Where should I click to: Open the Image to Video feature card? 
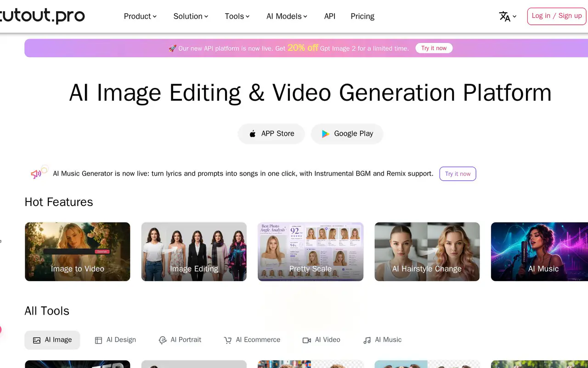point(78,252)
